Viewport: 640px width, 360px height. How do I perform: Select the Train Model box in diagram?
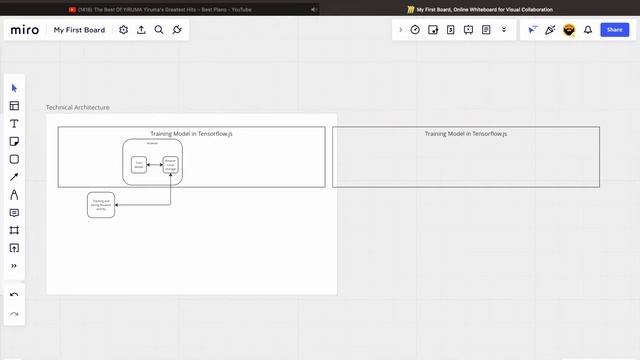click(x=139, y=165)
